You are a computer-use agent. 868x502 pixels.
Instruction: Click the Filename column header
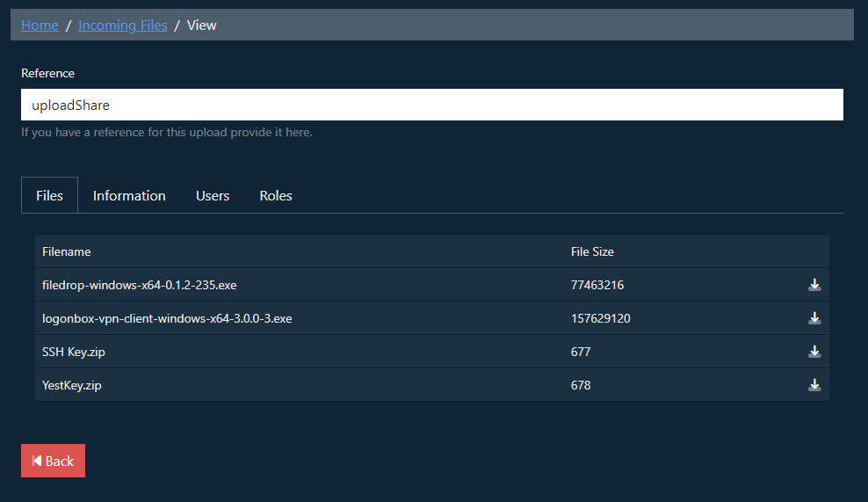click(x=67, y=251)
